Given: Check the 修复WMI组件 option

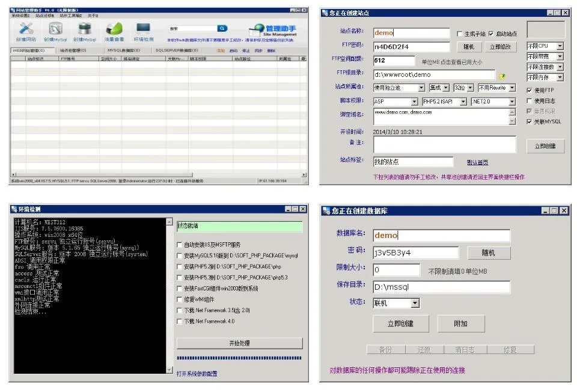Looking at the screenshot, I should [x=180, y=299].
